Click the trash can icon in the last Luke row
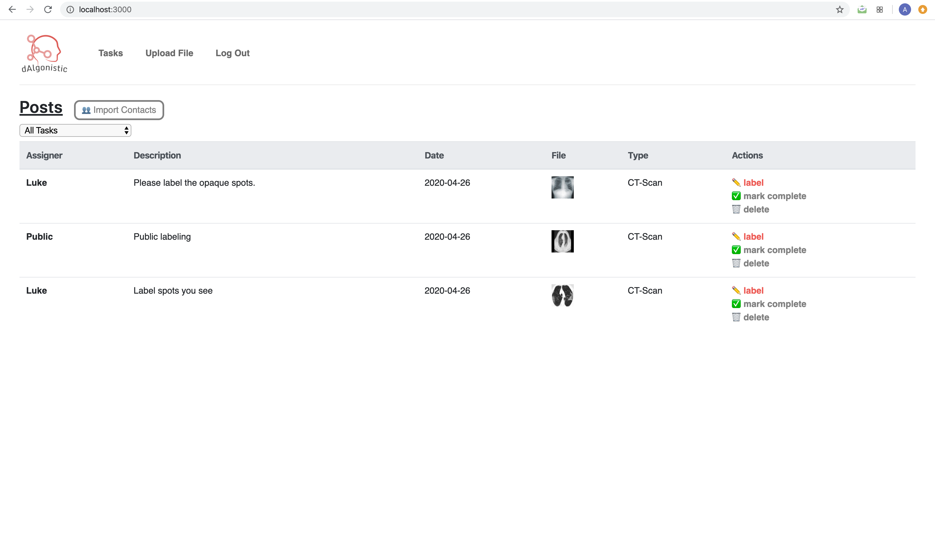The width and height of the screenshot is (935, 560). click(x=735, y=317)
